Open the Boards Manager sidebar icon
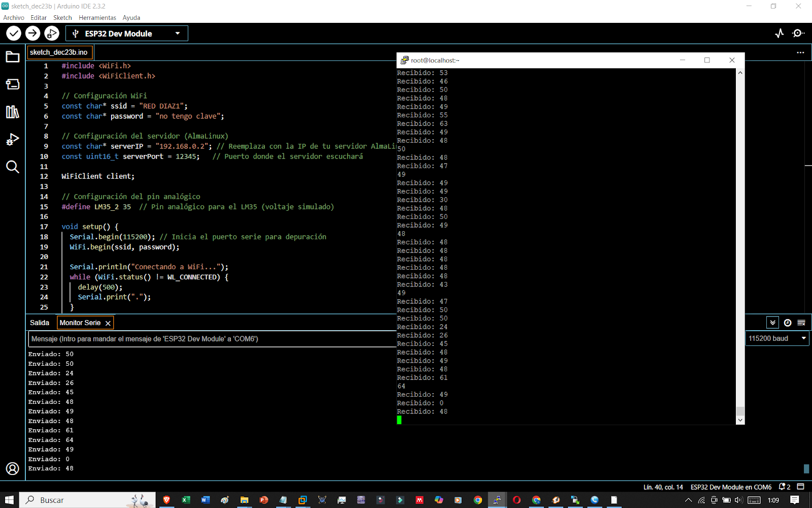This screenshot has height=508, width=812. 13,84
